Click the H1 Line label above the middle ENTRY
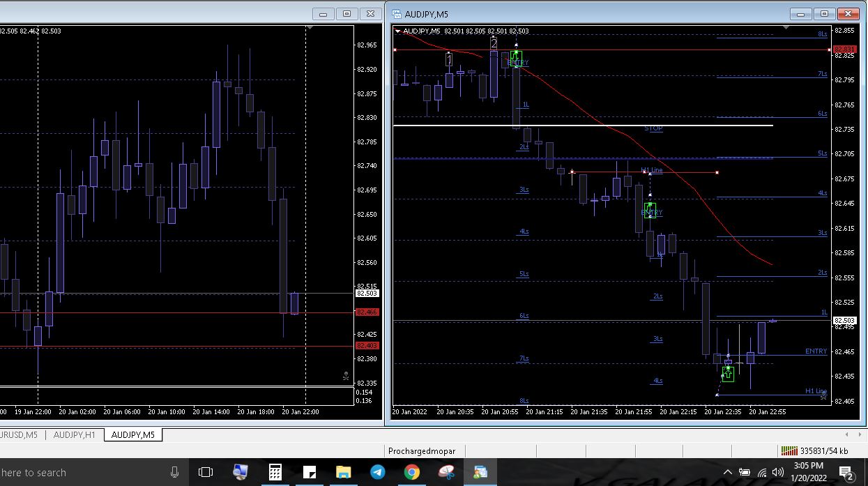This screenshot has width=868, height=486. [x=652, y=170]
